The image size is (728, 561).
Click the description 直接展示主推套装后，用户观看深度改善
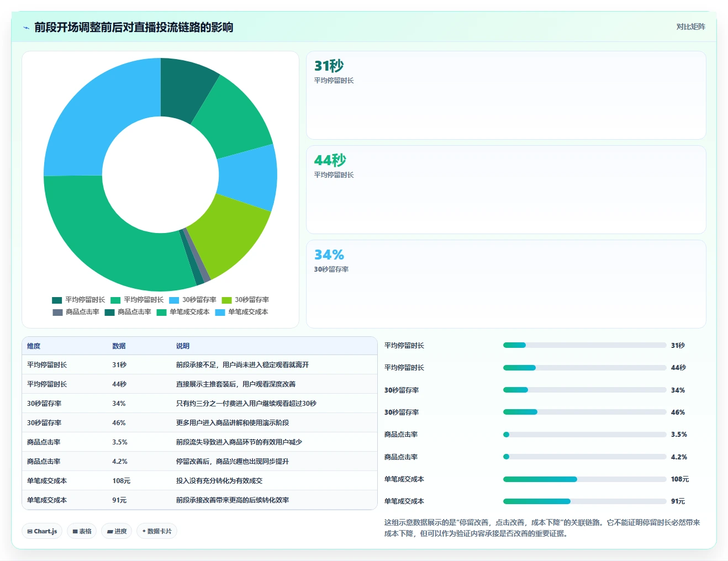click(x=236, y=384)
